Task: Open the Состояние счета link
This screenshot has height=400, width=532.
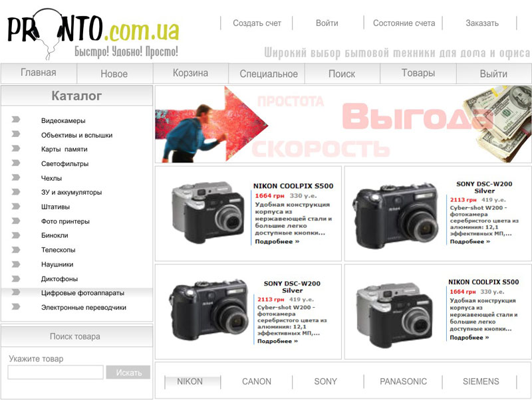Action: 404,23
